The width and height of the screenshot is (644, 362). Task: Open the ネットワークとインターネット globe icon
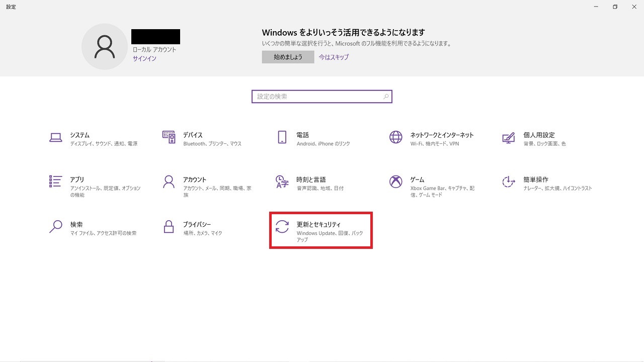tap(396, 137)
